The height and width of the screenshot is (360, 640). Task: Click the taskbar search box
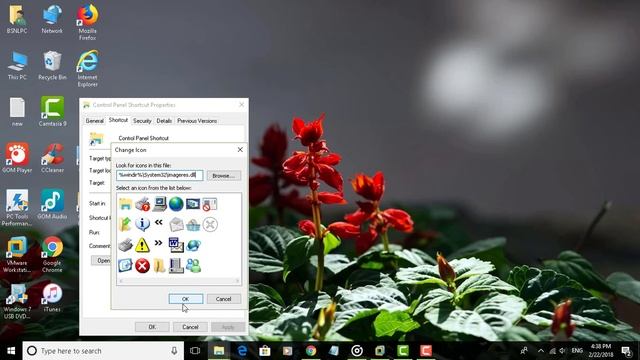102,351
